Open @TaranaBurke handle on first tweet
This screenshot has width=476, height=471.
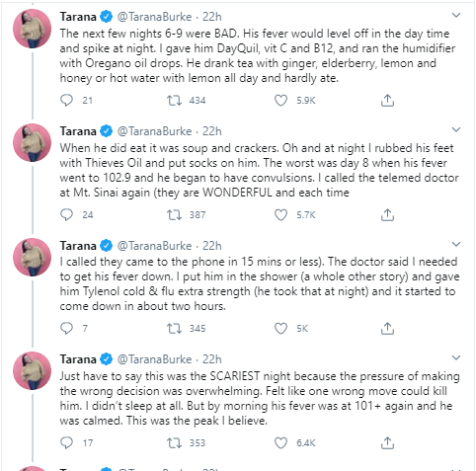[x=154, y=17]
